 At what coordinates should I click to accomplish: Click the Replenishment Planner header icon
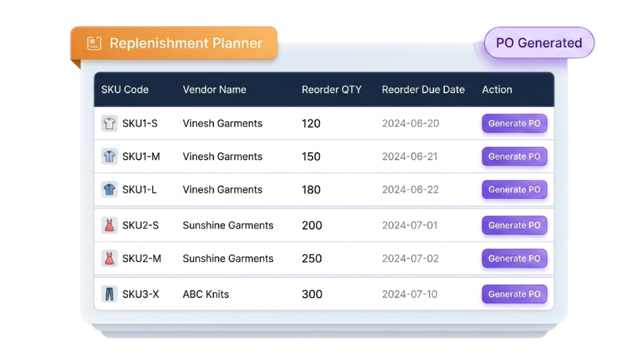[94, 43]
